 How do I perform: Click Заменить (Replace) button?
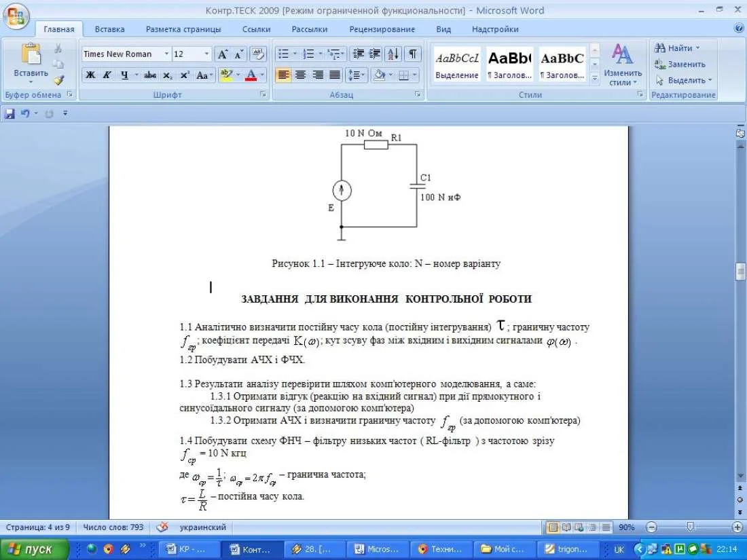coord(680,64)
